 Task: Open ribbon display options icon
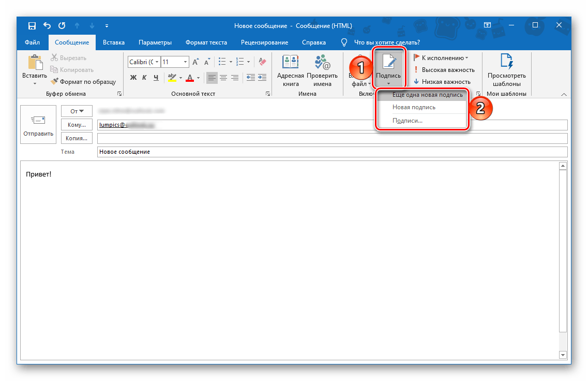[487, 25]
